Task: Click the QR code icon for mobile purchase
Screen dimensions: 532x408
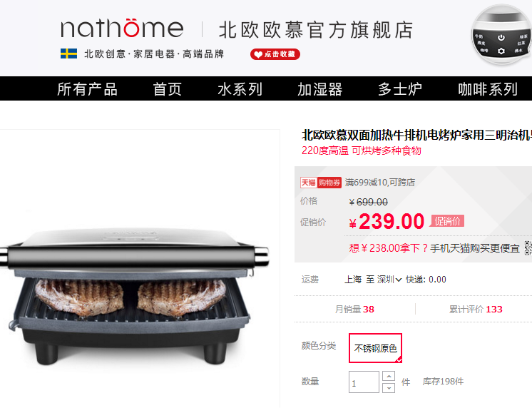Action: coord(528,248)
